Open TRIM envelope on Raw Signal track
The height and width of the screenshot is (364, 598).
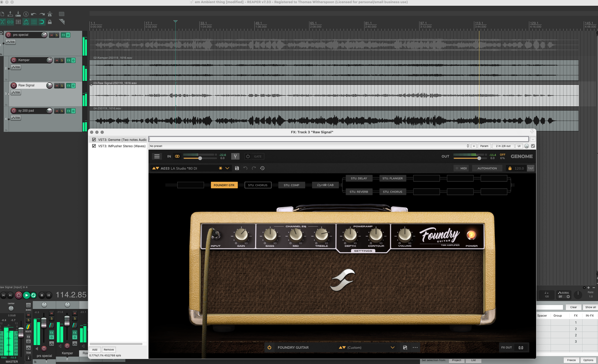16,92
